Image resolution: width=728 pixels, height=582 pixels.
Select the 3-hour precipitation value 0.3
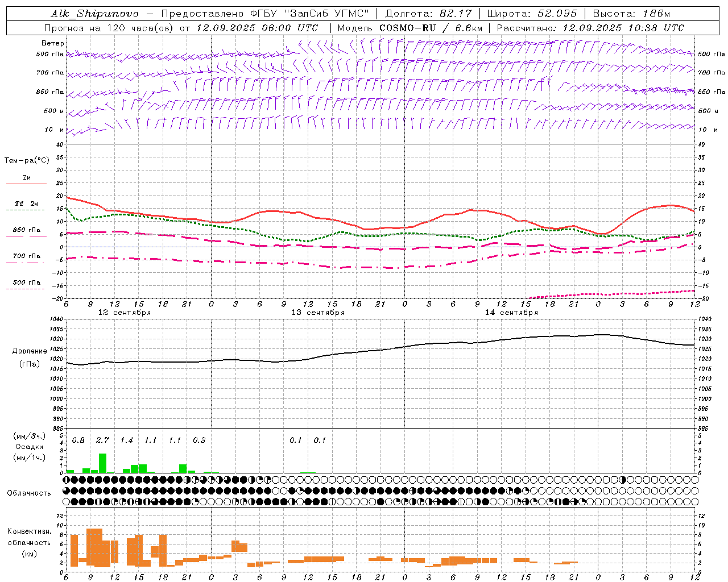click(x=199, y=440)
